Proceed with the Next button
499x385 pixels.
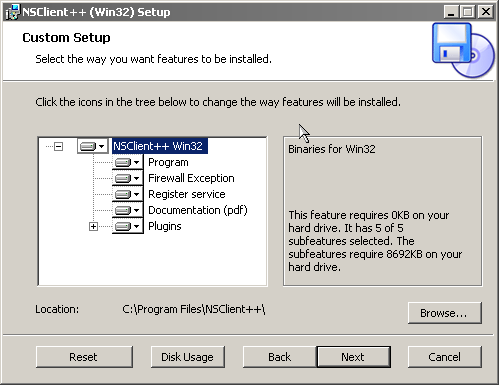coord(354,357)
